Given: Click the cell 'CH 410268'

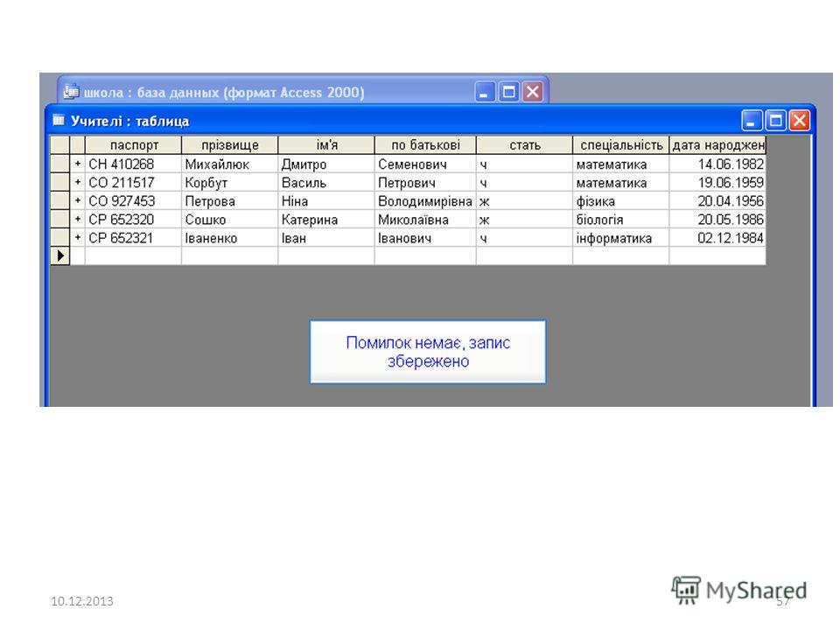Looking at the screenshot, I should pos(133,164).
